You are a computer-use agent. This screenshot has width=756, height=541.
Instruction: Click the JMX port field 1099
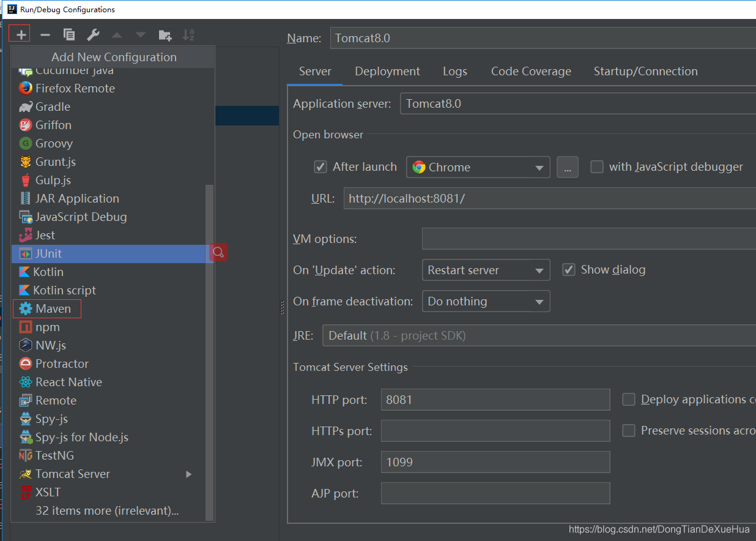[495, 462]
